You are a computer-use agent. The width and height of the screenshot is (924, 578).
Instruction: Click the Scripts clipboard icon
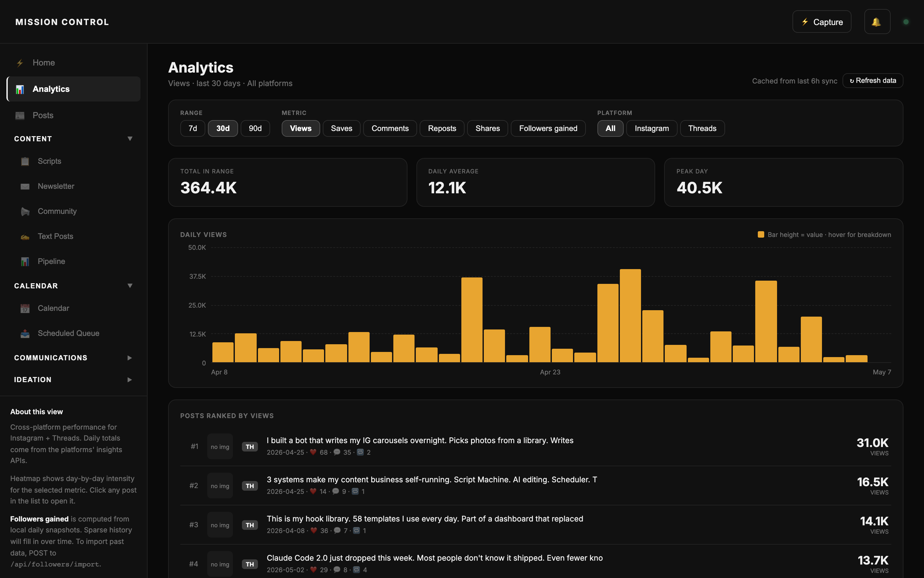[25, 161]
